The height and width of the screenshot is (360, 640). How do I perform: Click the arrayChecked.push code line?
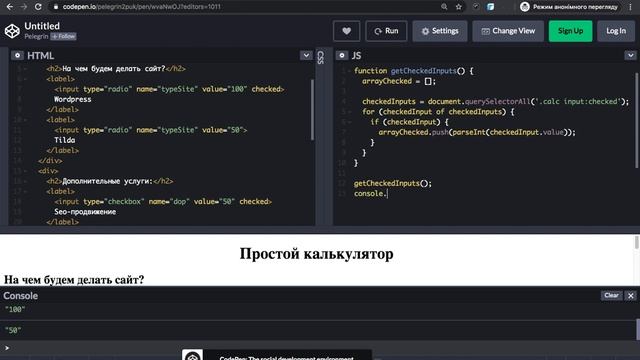tap(477, 132)
